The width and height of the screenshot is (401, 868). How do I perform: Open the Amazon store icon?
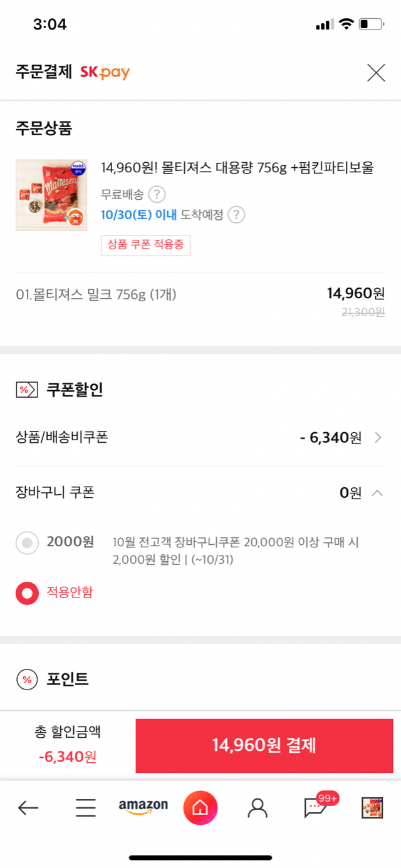[x=143, y=807]
